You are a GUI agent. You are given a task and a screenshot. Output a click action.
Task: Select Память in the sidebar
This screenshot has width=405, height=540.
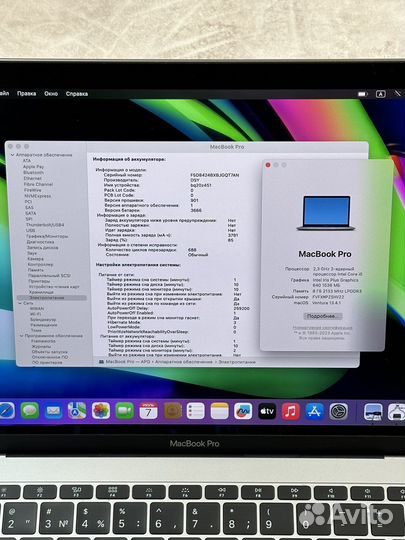pos(36,270)
